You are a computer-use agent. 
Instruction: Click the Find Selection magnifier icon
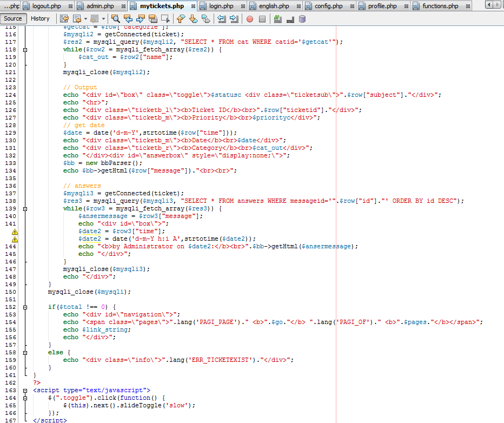click(115, 19)
